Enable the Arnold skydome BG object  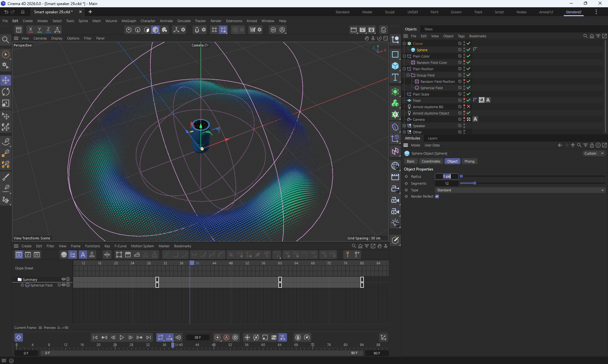tap(468, 107)
